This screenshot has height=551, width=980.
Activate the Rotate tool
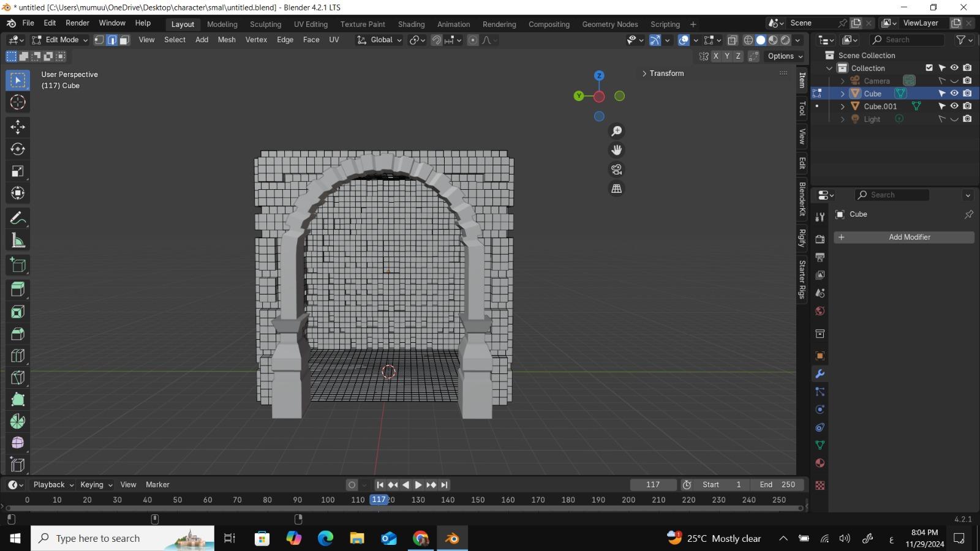pyautogui.click(x=18, y=149)
